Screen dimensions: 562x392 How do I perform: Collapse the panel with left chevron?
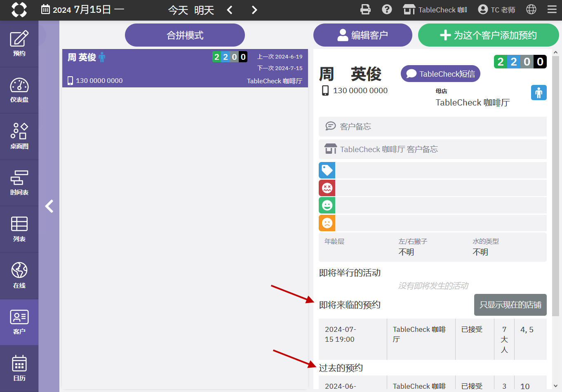tap(49, 206)
